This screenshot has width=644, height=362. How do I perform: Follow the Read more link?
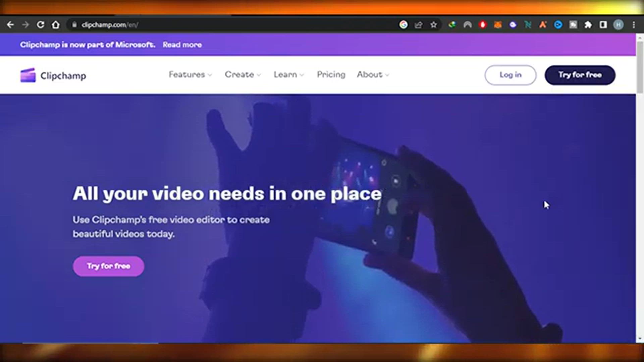click(x=182, y=45)
